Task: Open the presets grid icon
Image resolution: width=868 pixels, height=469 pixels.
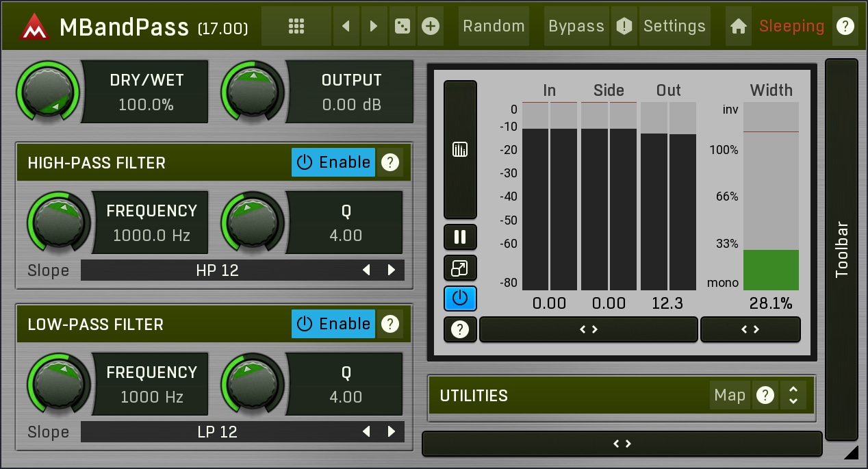Action: [296, 26]
